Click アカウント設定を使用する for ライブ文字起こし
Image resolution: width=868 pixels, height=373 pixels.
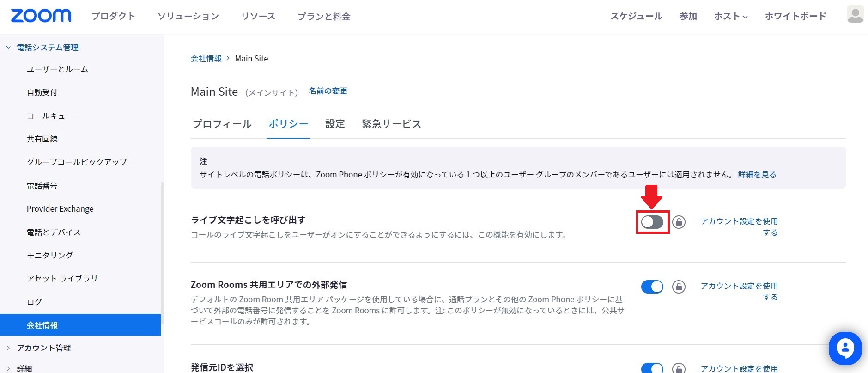coord(740,226)
